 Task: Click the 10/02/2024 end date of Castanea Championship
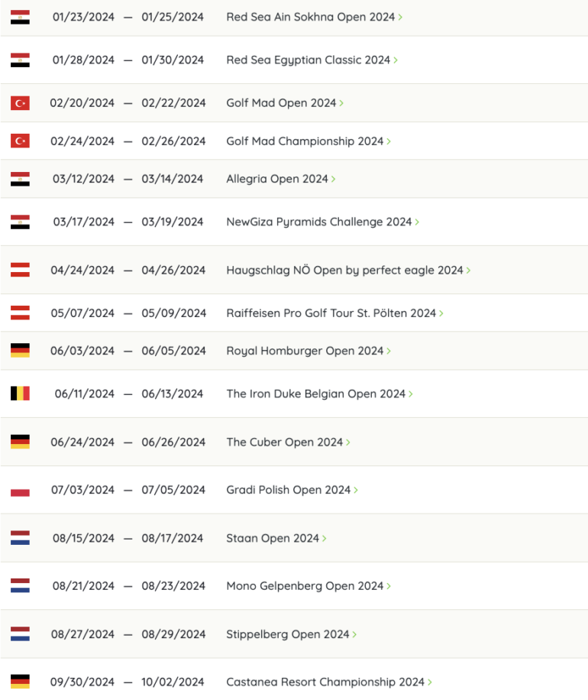[173, 682]
